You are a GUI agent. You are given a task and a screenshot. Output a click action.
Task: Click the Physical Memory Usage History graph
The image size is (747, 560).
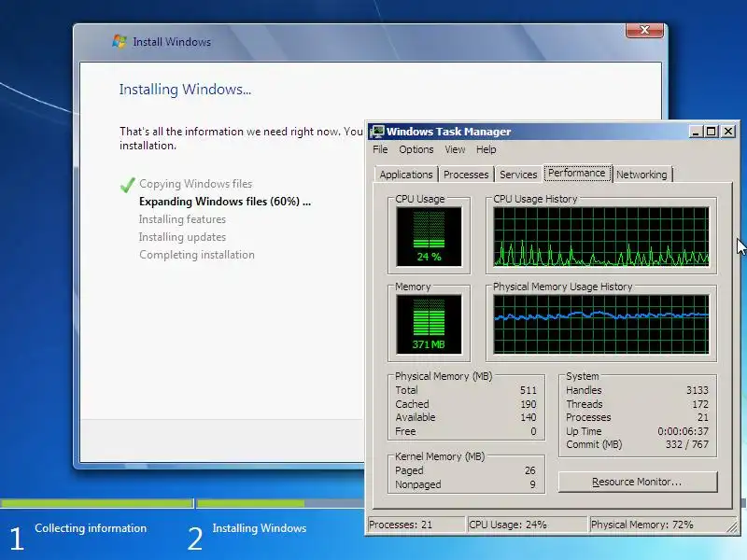pos(601,324)
